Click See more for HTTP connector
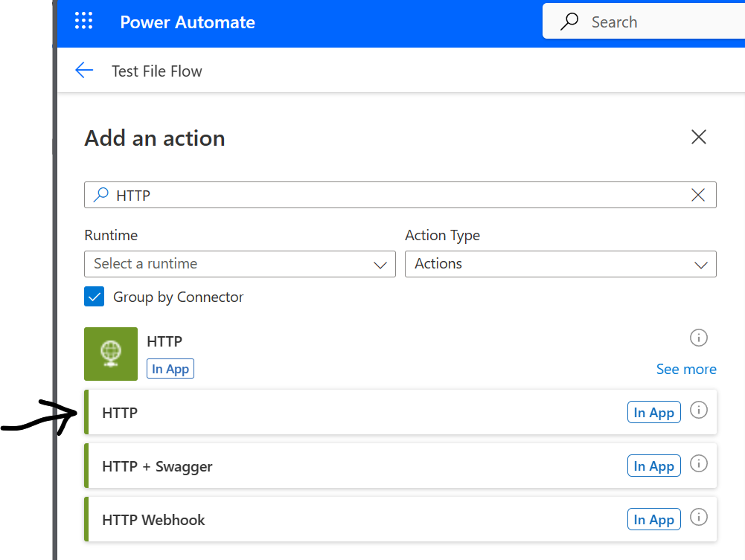 pos(686,369)
